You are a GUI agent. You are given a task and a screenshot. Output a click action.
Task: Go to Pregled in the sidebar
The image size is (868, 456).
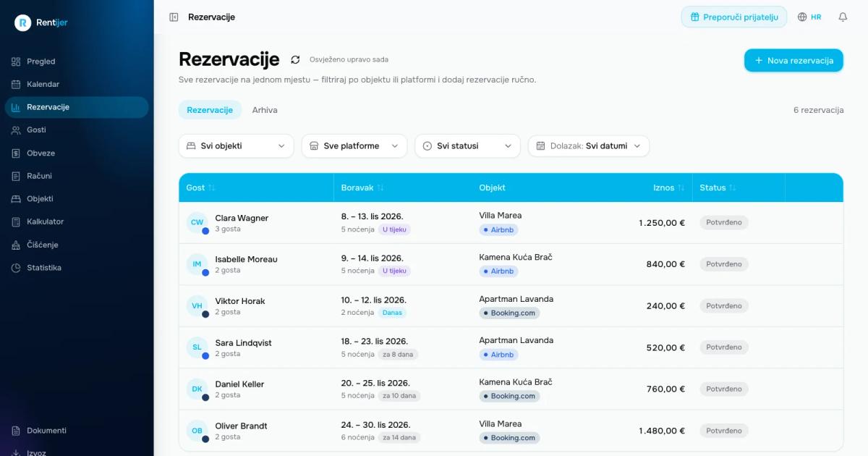[x=77, y=62]
